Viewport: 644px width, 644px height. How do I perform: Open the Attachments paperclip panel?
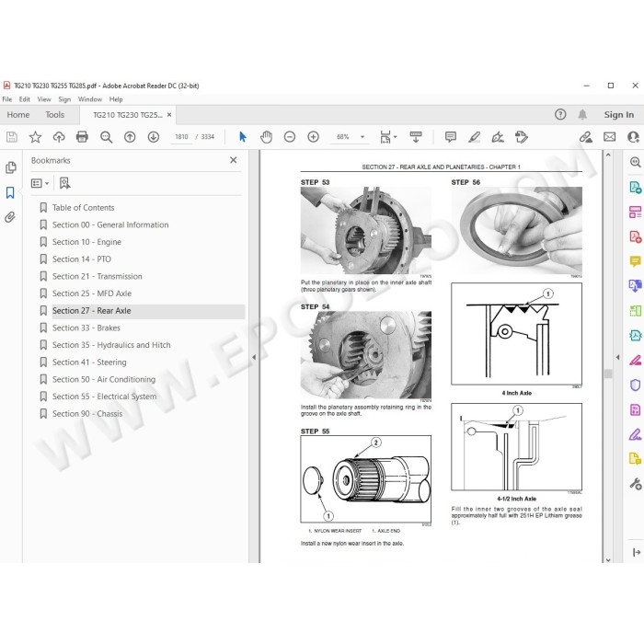tap(10, 217)
